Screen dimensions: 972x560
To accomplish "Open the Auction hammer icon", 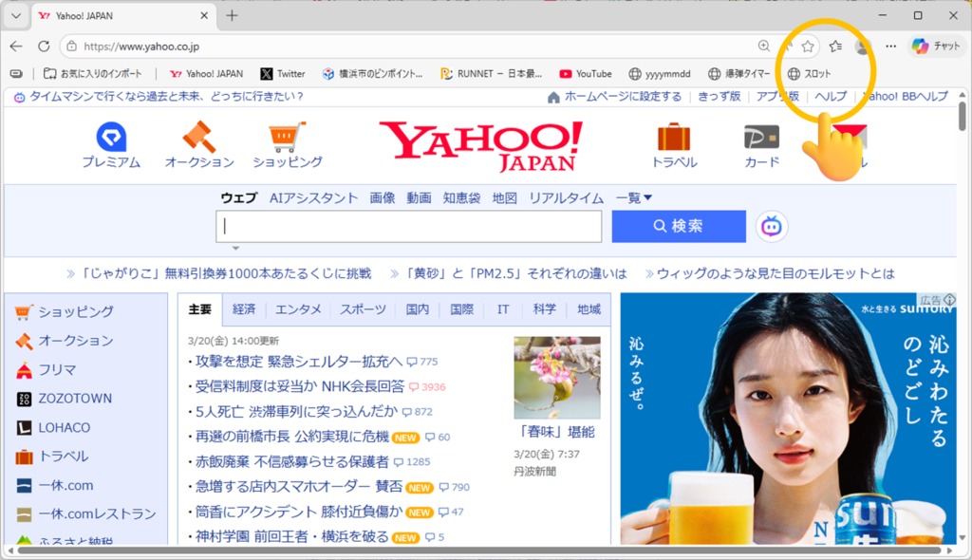I will tap(199, 137).
